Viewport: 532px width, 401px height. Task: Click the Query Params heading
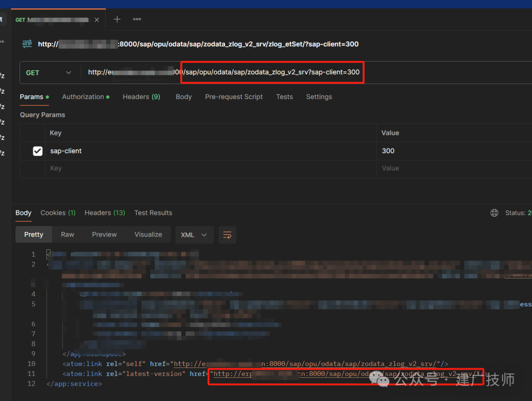42,115
